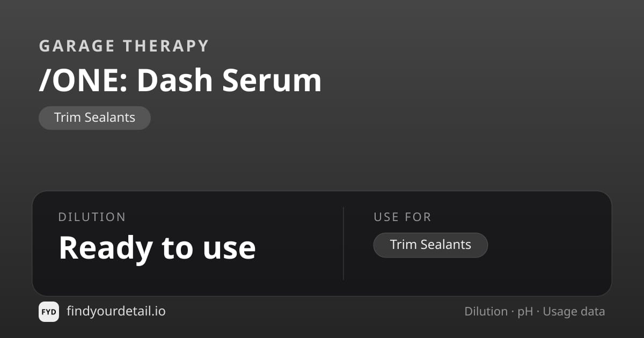
Task: Open the findyourdetail.io link
Action: [x=116, y=311]
